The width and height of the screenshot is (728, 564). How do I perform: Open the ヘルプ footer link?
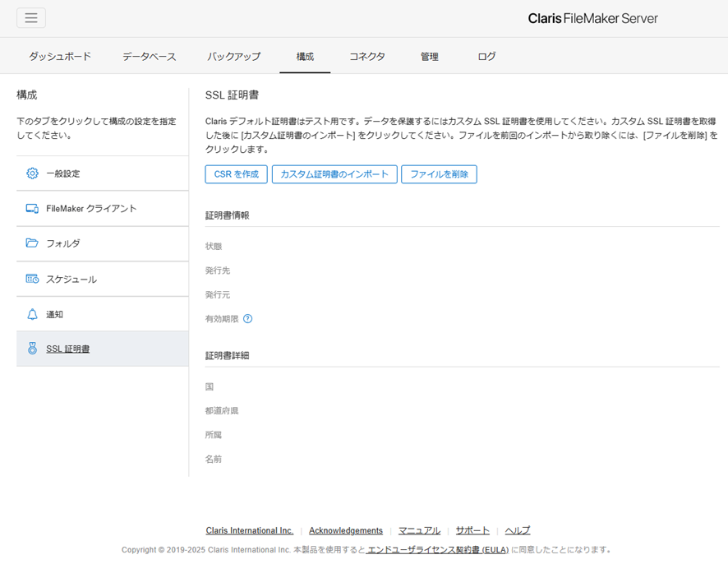click(x=518, y=530)
